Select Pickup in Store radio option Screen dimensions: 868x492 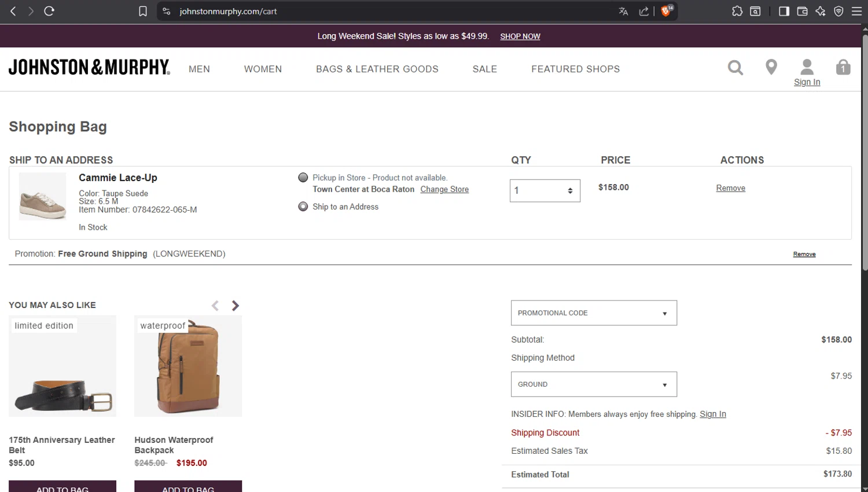[303, 178]
